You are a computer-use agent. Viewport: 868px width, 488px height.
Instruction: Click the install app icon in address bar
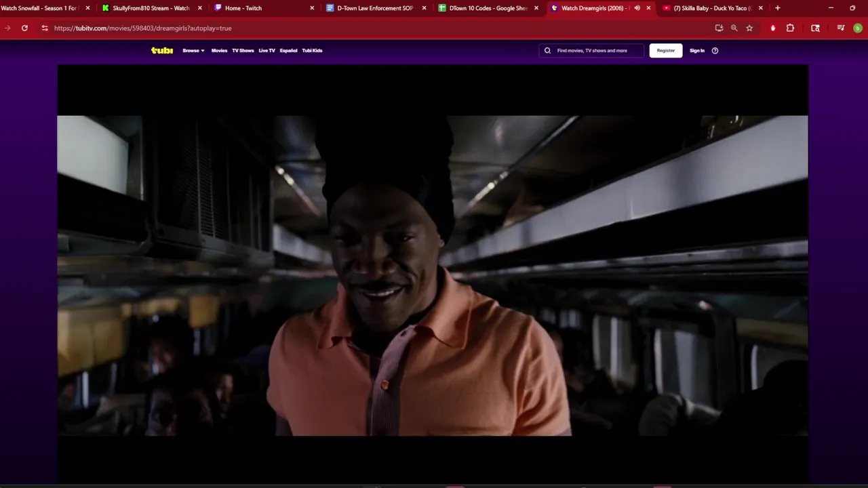pos(719,28)
